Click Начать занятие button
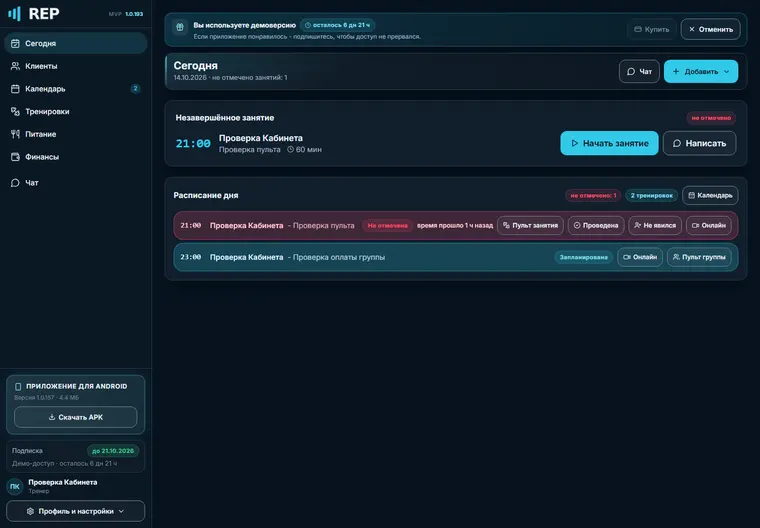The image size is (760, 528). pos(609,143)
